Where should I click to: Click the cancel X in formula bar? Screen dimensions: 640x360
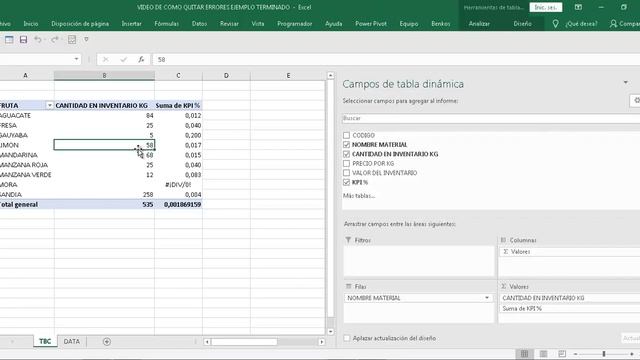[x=106, y=60]
